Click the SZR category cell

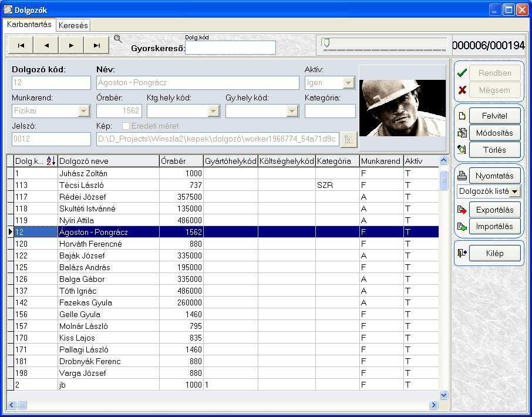(338, 185)
